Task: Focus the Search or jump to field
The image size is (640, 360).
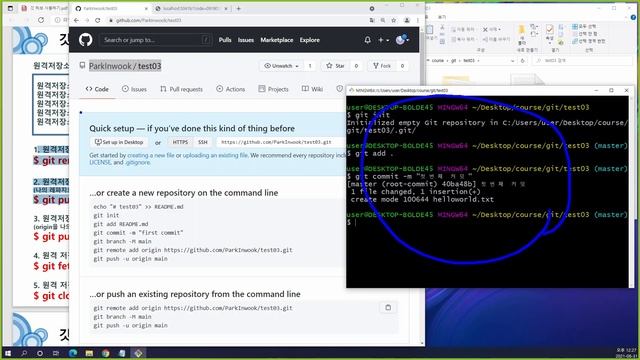Action: 156,40
